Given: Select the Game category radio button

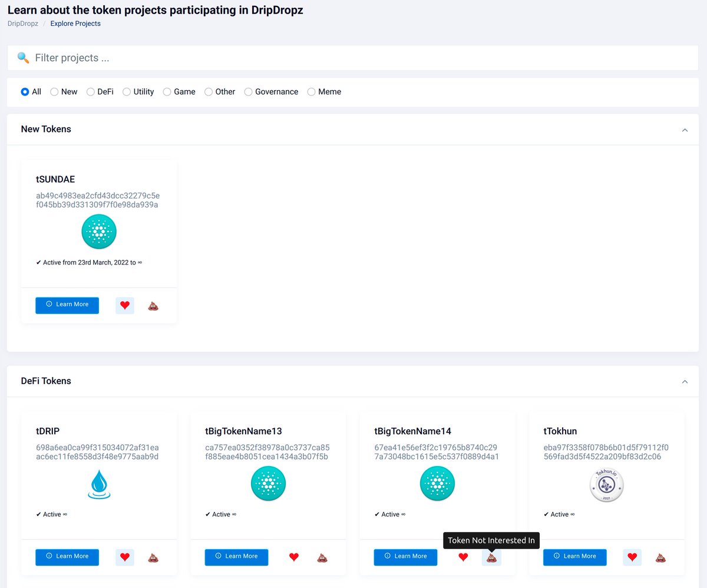Looking at the screenshot, I should pyautogui.click(x=167, y=92).
